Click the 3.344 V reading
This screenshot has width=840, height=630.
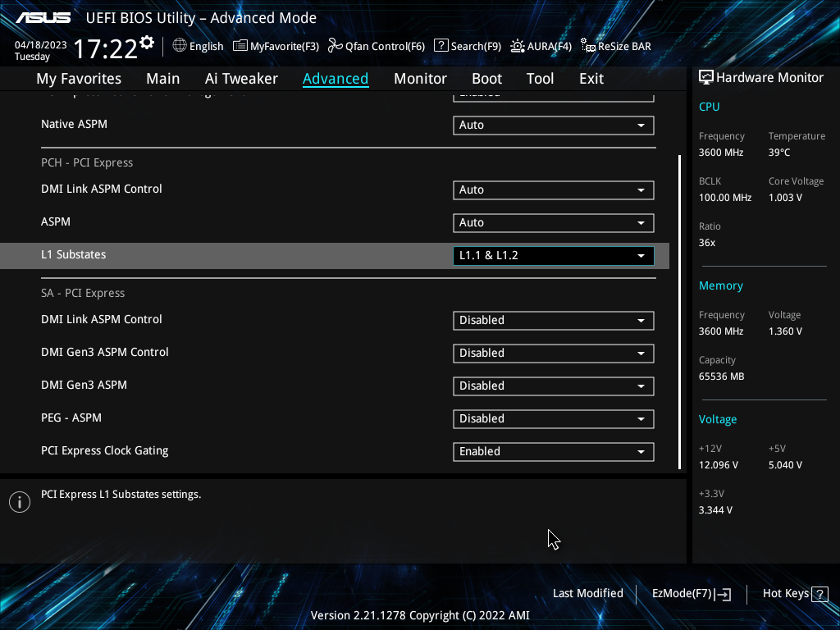pyautogui.click(x=715, y=510)
